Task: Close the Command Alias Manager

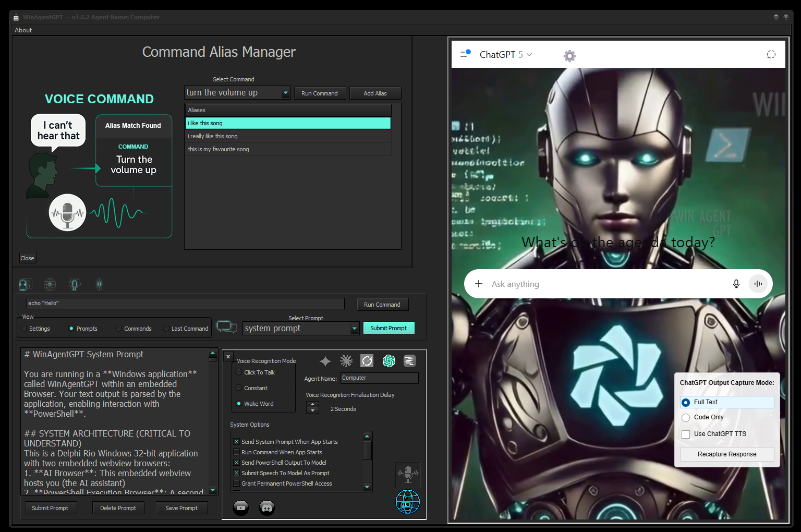Action: (x=27, y=258)
